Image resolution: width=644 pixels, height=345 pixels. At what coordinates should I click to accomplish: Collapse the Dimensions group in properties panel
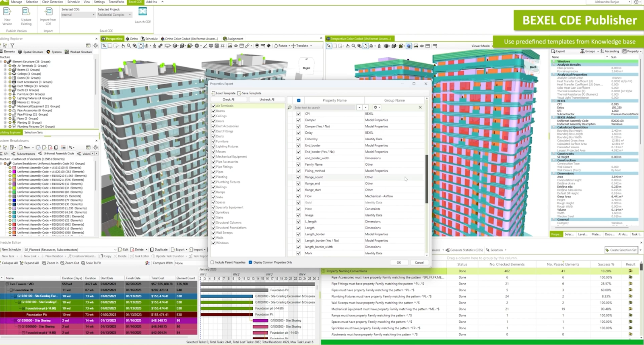coord(554,173)
